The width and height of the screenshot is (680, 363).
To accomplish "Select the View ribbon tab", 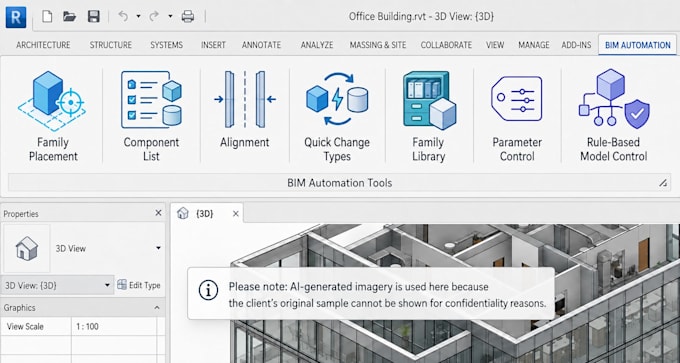I will (495, 45).
